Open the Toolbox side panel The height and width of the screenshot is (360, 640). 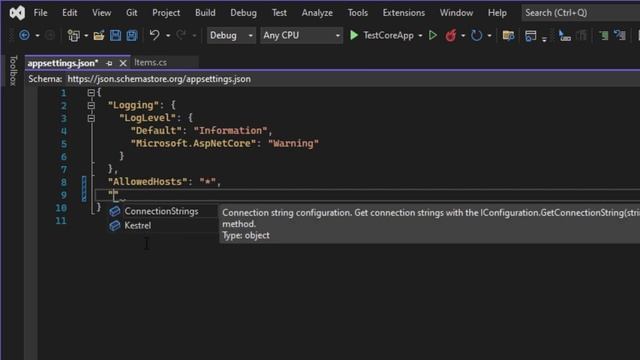click(13, 70)
